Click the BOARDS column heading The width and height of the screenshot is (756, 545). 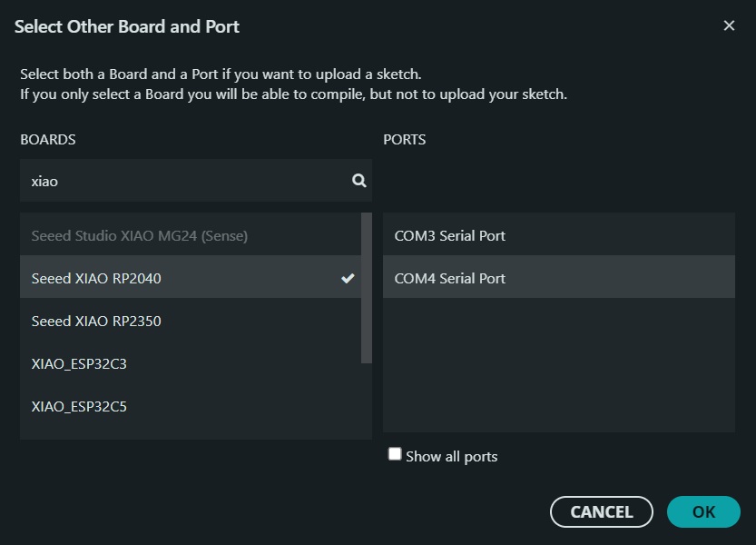click(x=48, y=140)
